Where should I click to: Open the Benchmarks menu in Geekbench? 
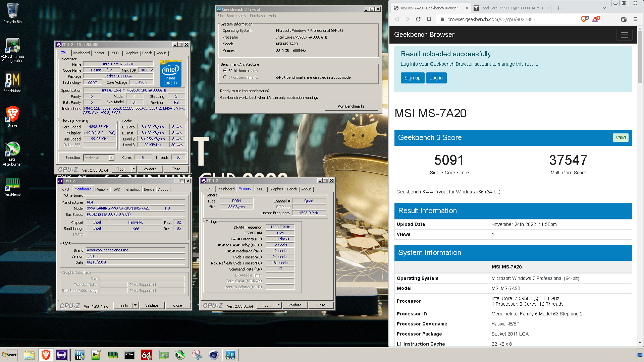[236, 16]
